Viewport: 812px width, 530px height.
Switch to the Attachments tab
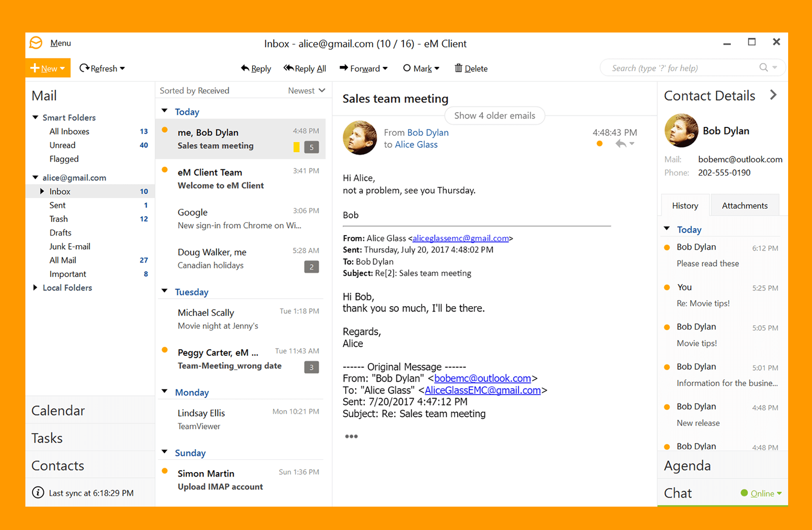(x=745, y=206)
